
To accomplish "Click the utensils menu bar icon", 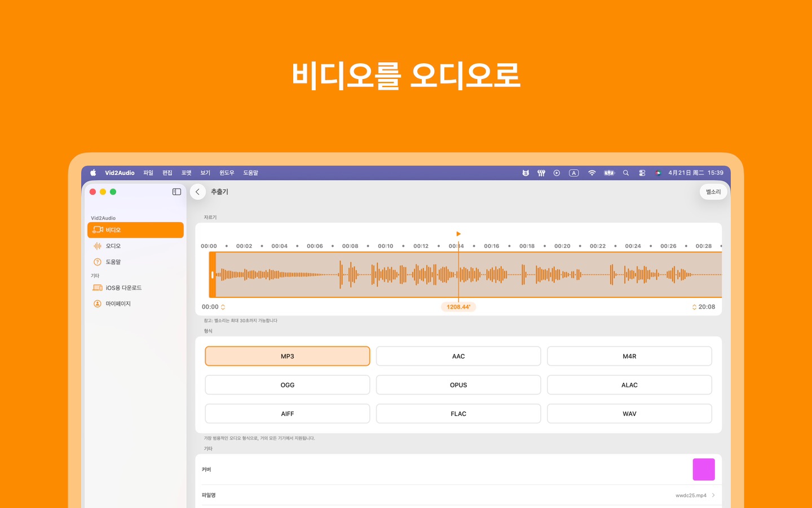I will click(541, 173).
